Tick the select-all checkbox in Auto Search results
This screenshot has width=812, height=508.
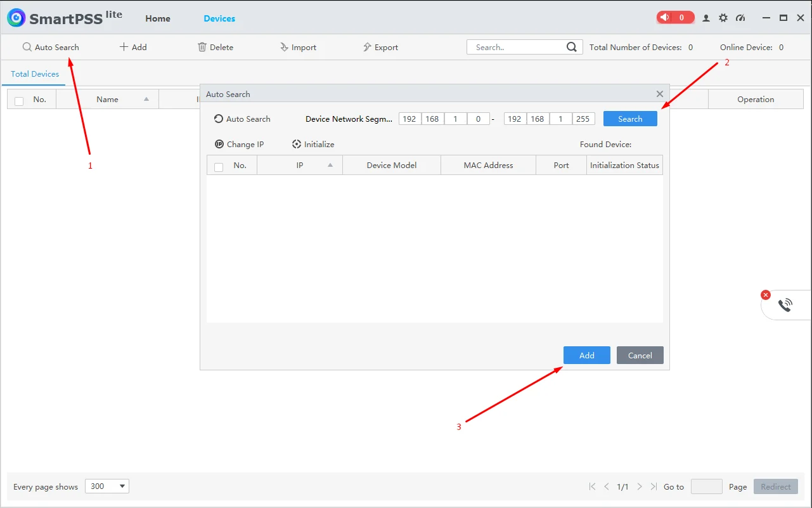pos(219,167)
